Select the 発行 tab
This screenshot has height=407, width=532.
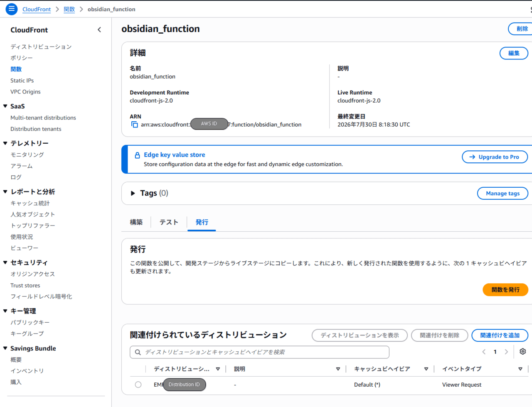click(x=202, y=222)
